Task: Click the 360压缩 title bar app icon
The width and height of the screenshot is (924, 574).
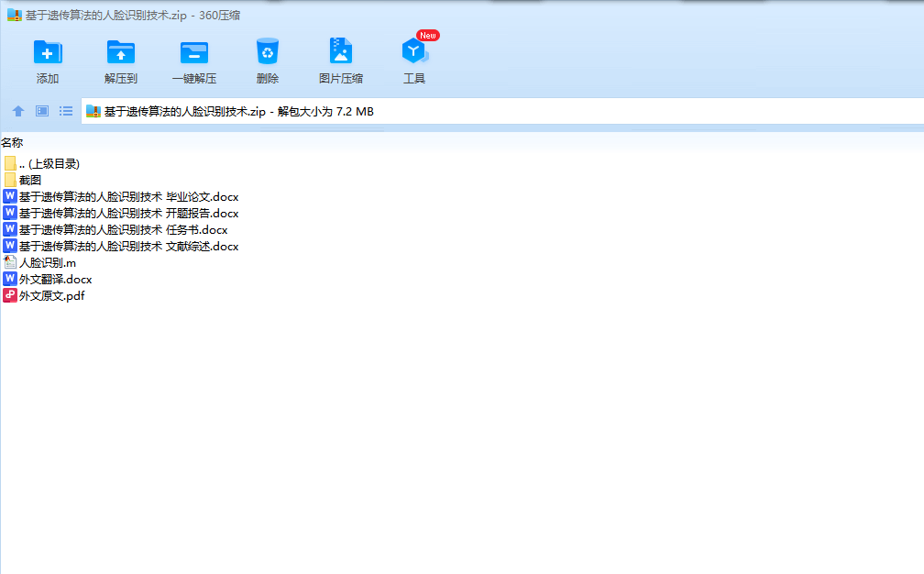Action: click(x=14, y=15)
